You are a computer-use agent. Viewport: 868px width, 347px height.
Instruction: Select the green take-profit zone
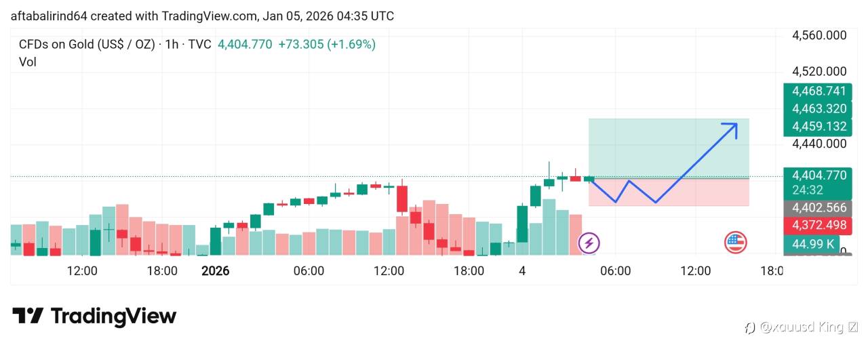click(x=668, y=147)
